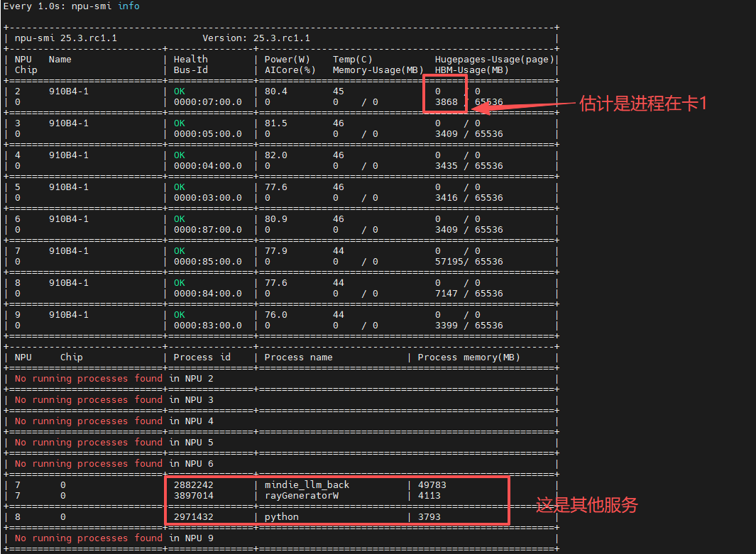Click the green "OK" health status of NPU 2
Image resolution: width=756 pixels, height=554 pixels.
click(180, 91)
